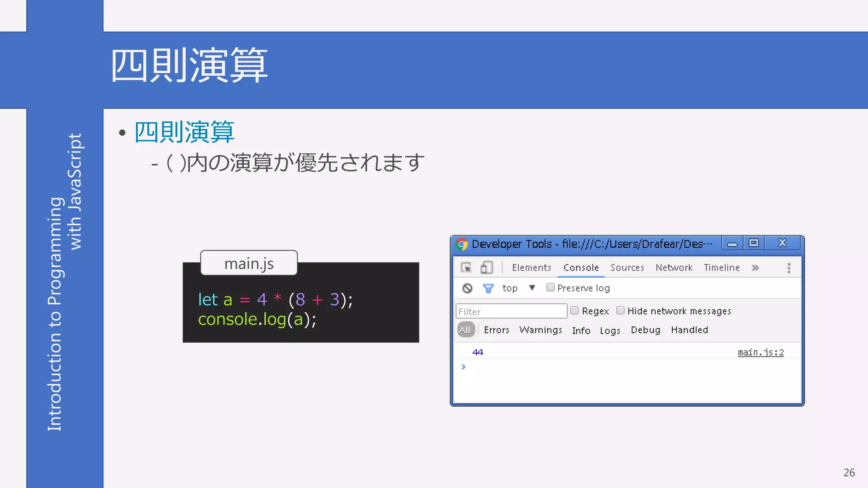Click slide page number 26

coord(849,472)
